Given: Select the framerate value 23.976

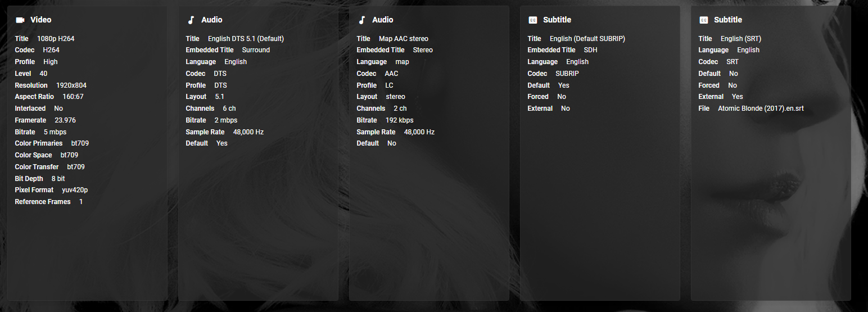Looking at the screenshot, I should [x=65, y=120].
